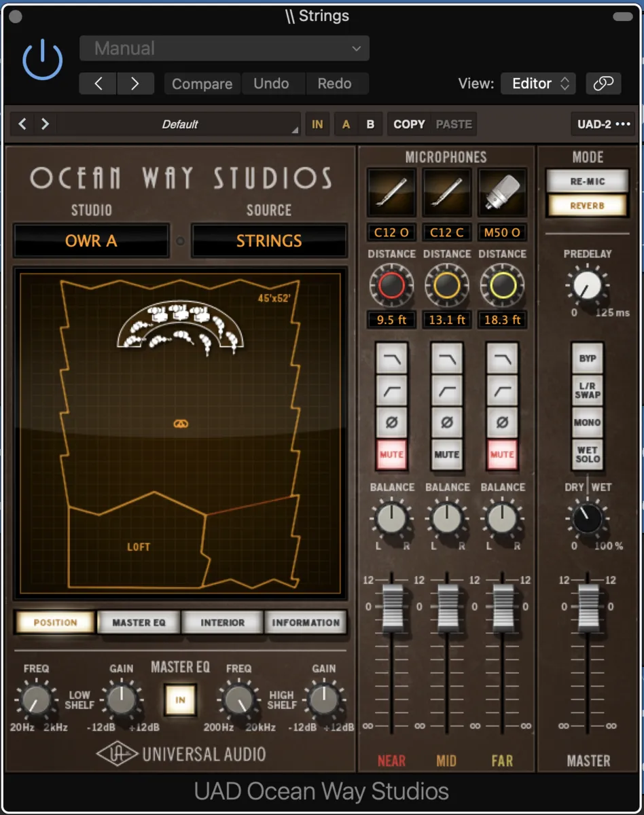Screen dimensions: 644x815
Task: Select preset slot B
Action: click(370, 124)
